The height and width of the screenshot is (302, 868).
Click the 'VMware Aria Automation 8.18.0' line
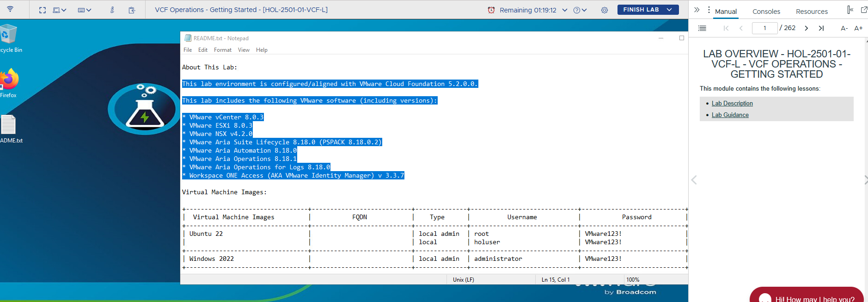pyautogui.click(x=239, y=150)
